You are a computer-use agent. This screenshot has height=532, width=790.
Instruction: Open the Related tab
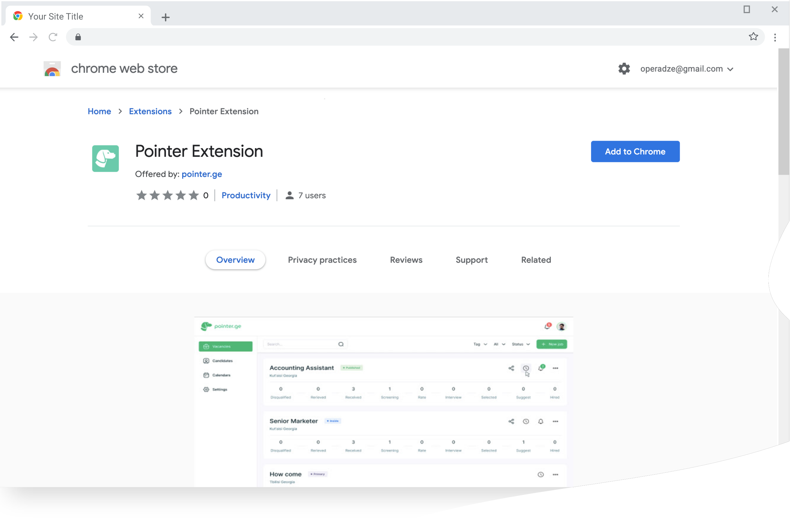pos(536,260)
